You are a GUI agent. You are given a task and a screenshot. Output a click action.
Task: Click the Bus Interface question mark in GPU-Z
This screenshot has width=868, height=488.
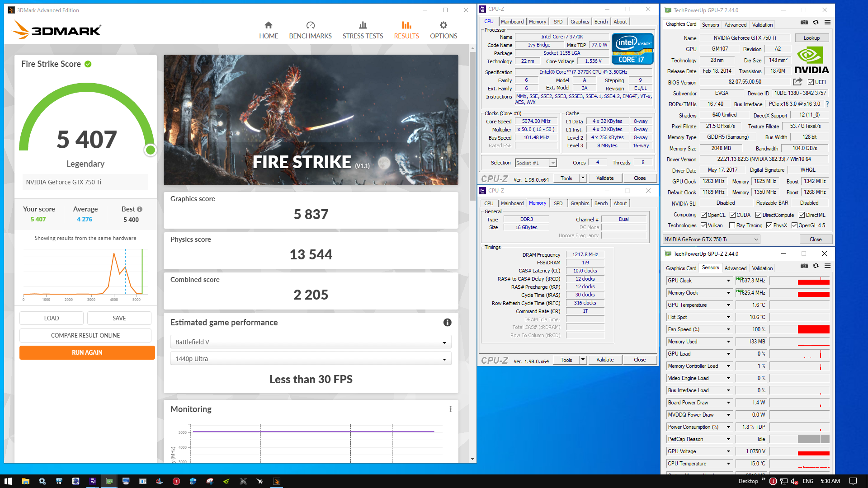(x=827, y=104)
